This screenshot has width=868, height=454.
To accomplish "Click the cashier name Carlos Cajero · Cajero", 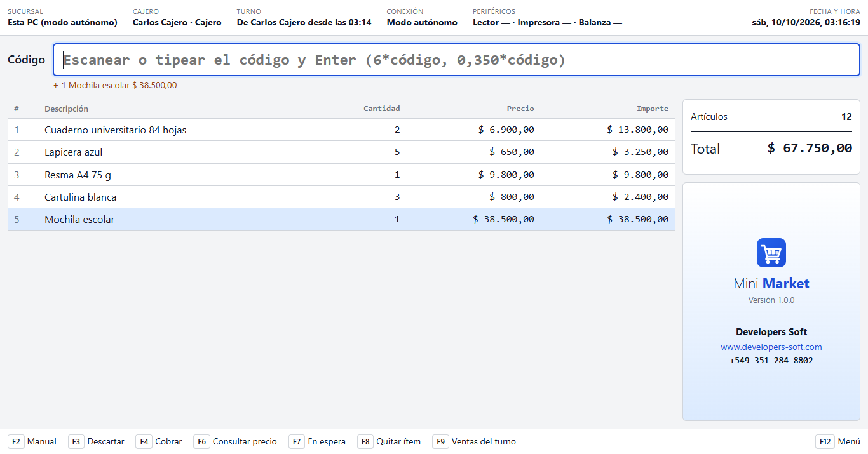I will click(x=177, y=22).
